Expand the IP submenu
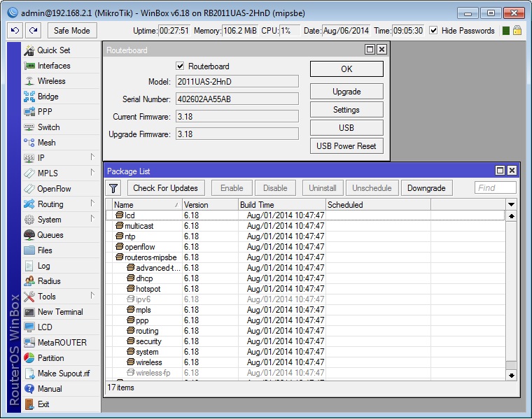 92,157
